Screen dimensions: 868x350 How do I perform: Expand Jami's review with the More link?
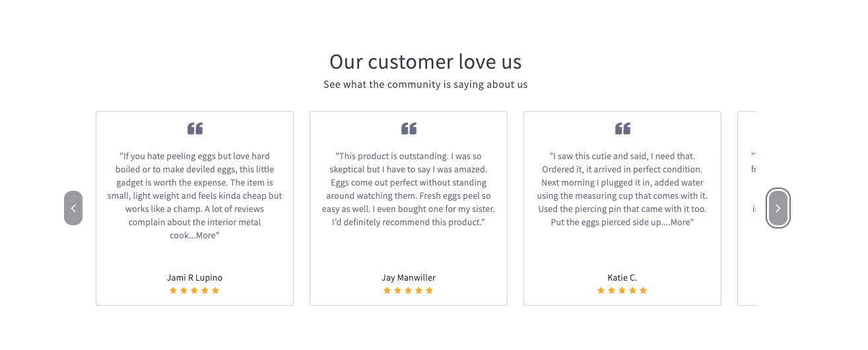click(208, 236)
